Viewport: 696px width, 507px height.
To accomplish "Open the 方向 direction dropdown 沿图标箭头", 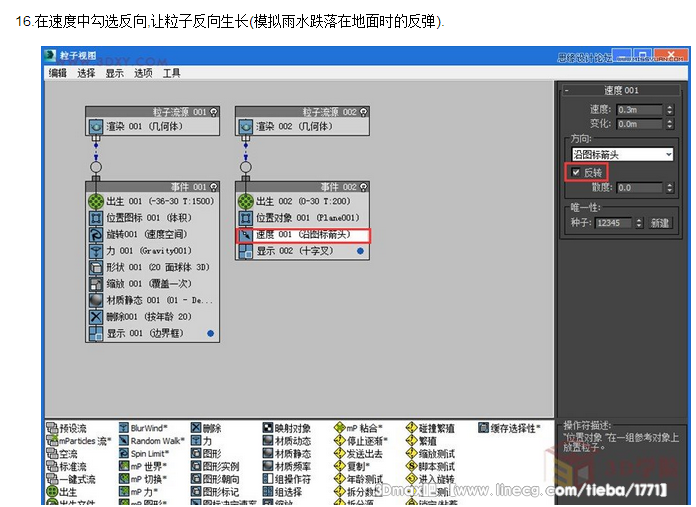I will tap(622, 154).
